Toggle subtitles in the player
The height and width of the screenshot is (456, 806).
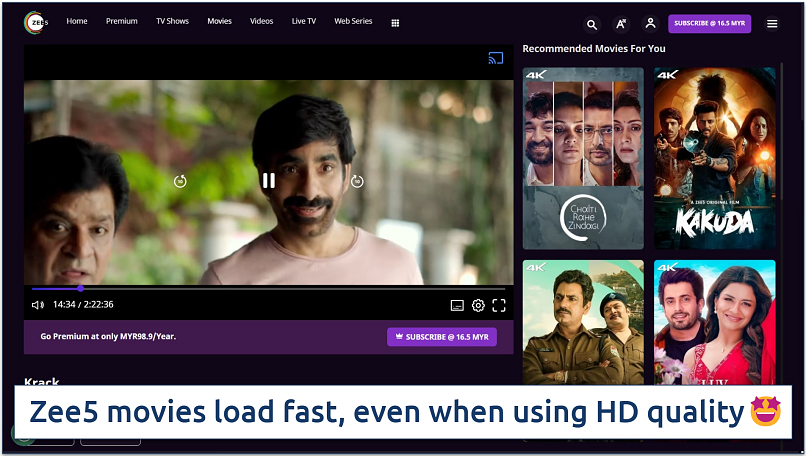coord(457,305)
